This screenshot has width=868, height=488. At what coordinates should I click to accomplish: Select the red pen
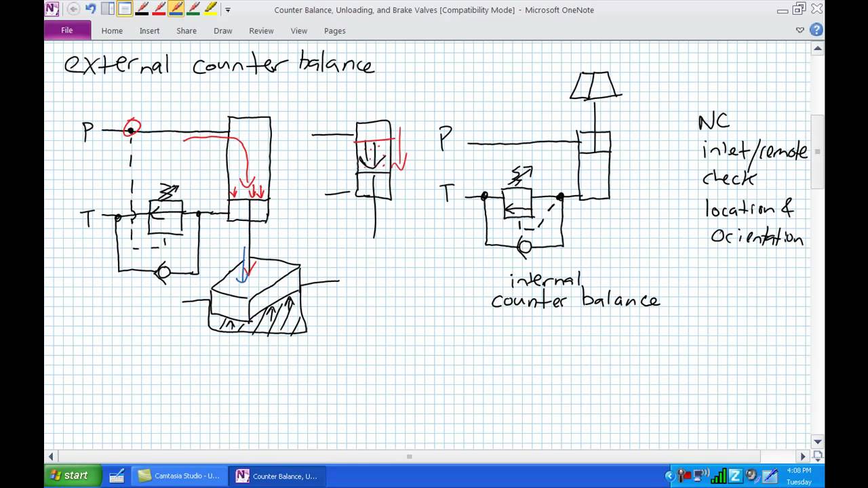pyautogui.click(x=159, y=9)
